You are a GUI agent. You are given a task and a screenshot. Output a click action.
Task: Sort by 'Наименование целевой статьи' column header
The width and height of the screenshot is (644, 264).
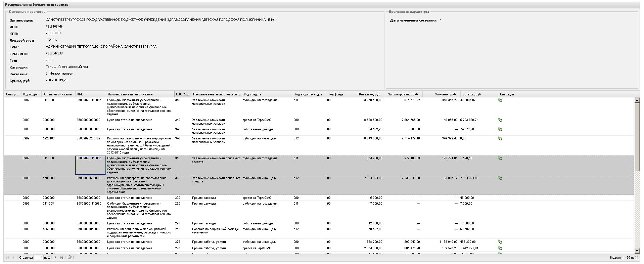(140, 94)
